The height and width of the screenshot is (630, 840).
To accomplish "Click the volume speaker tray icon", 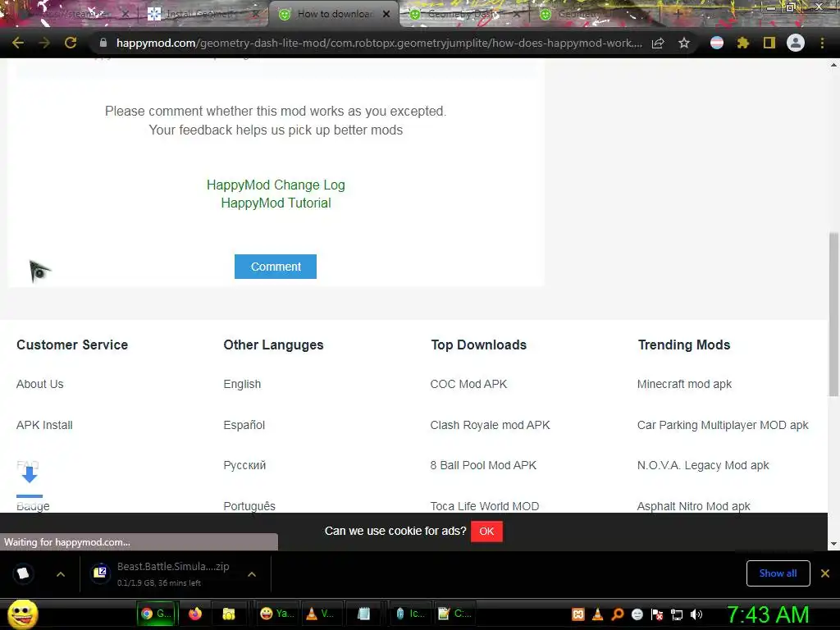I will tap(696, 614).
